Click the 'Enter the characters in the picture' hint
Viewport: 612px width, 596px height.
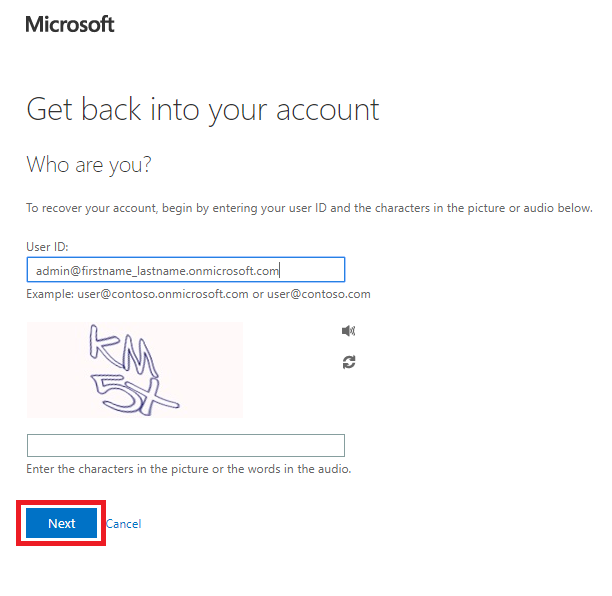(x=189, y=468)
